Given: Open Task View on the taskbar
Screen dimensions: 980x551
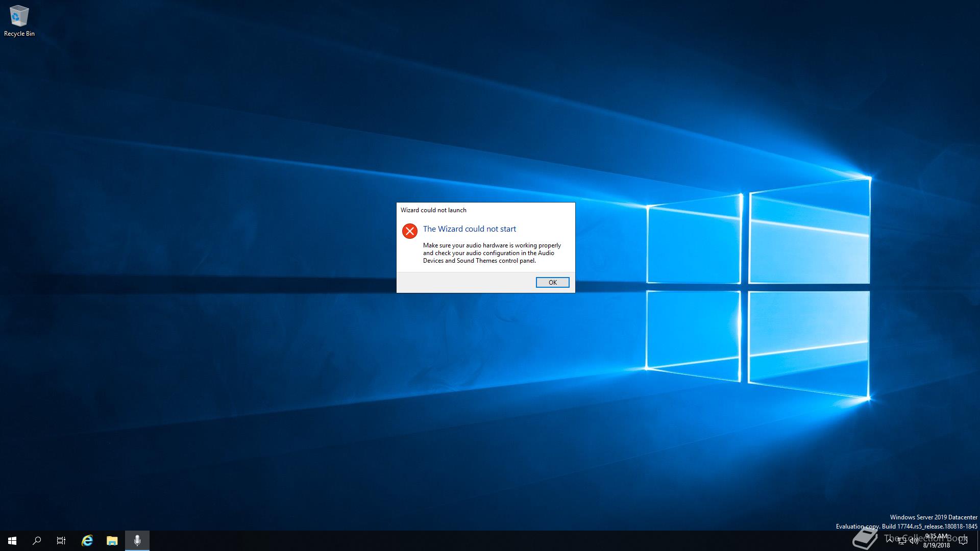Looking at the screenshot, I should tap(61, 541).
